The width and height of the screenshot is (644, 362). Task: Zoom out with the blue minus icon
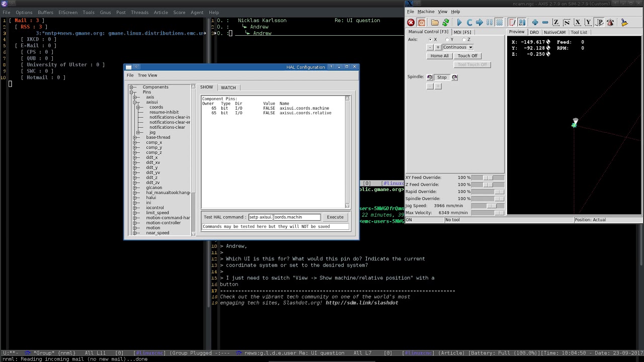[545, 23]
